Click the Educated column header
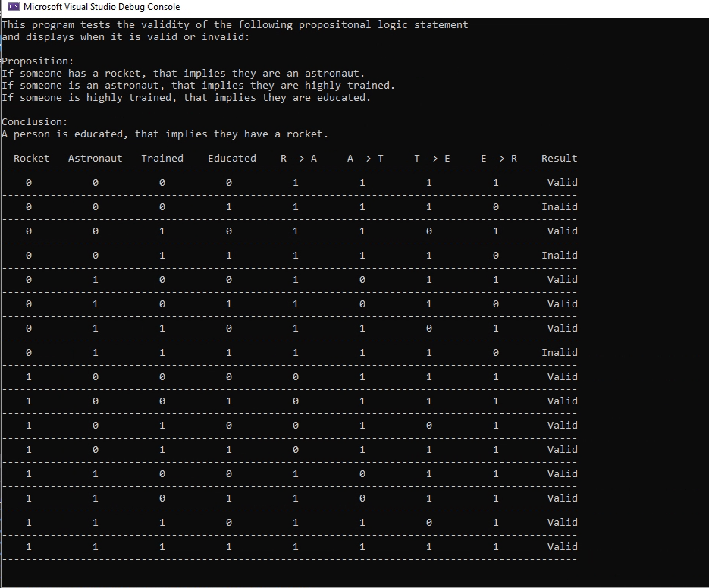 (232, 158)
